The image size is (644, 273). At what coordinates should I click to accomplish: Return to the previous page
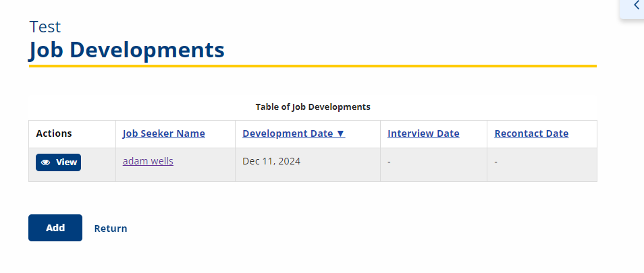[x=111, y=229]
